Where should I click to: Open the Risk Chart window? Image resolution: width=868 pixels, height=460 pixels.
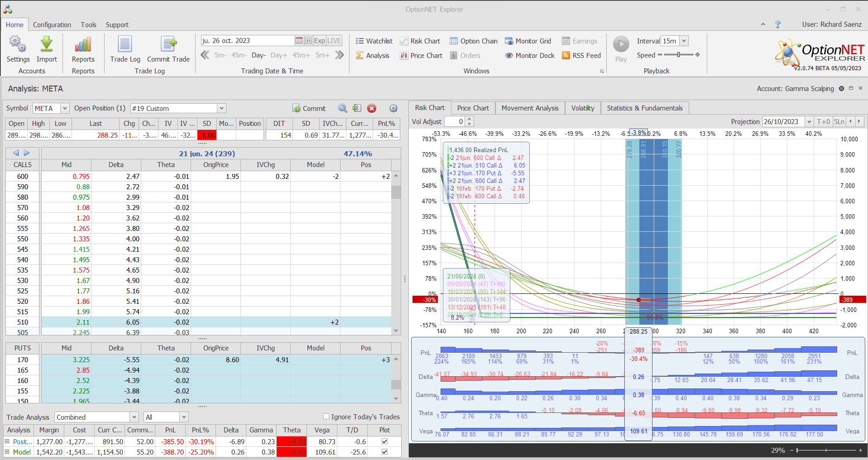pos(420,41)
